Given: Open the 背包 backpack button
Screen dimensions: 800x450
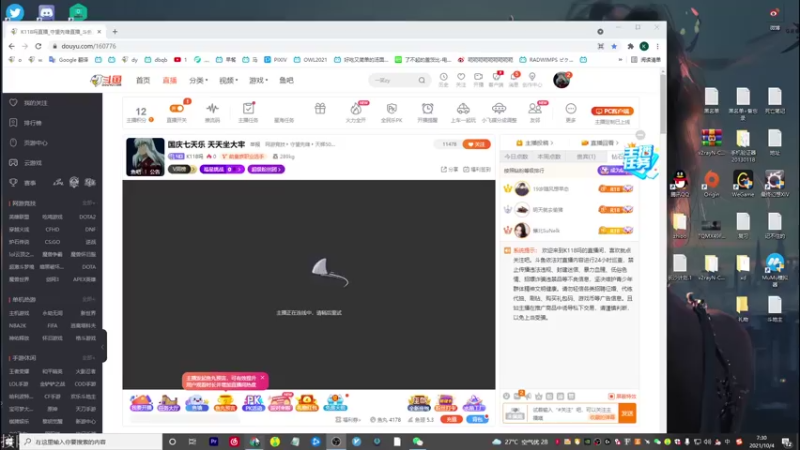Looking at the screenshot, I should [x=477, y=419].
